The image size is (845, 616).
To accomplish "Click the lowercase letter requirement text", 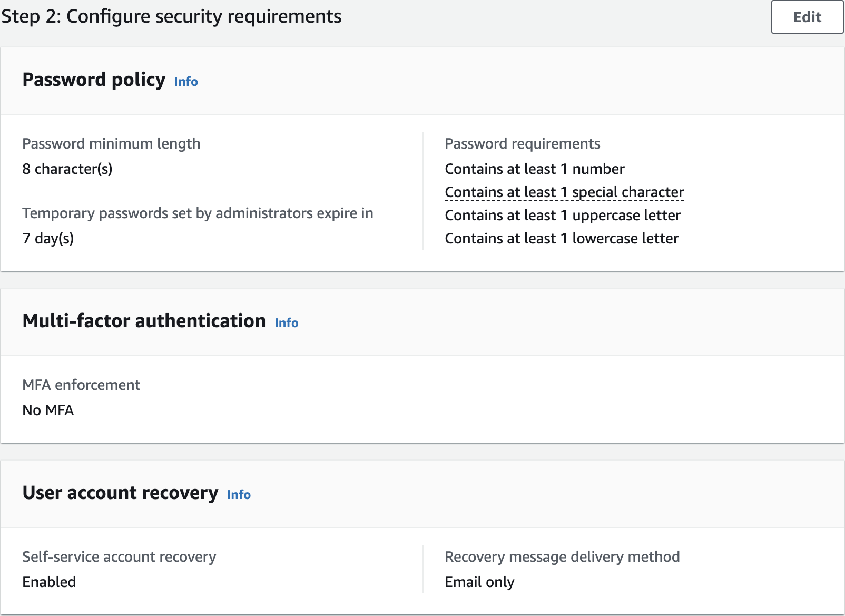I will (x=562, y=239).
